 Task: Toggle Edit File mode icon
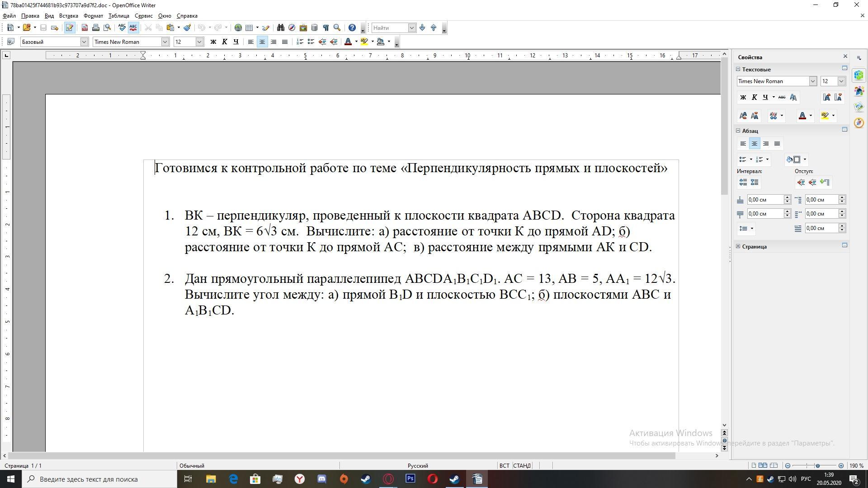[x=69, y=28]
